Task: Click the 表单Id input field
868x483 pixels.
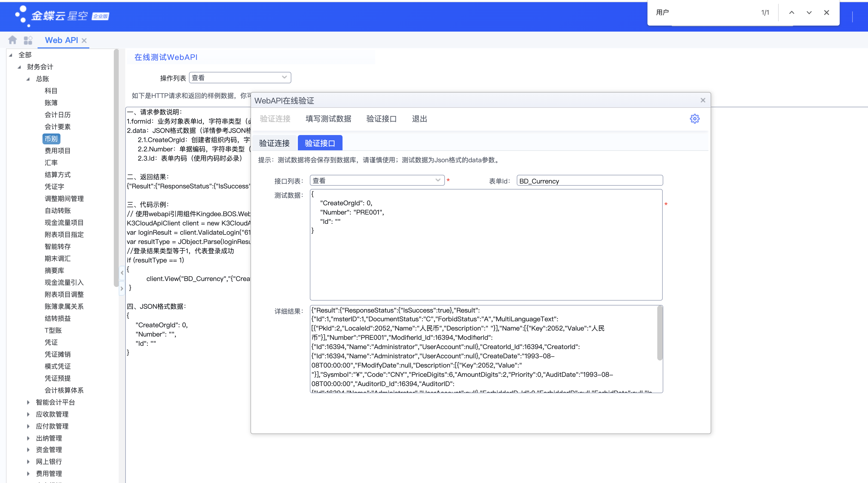Action: (589, 181)
